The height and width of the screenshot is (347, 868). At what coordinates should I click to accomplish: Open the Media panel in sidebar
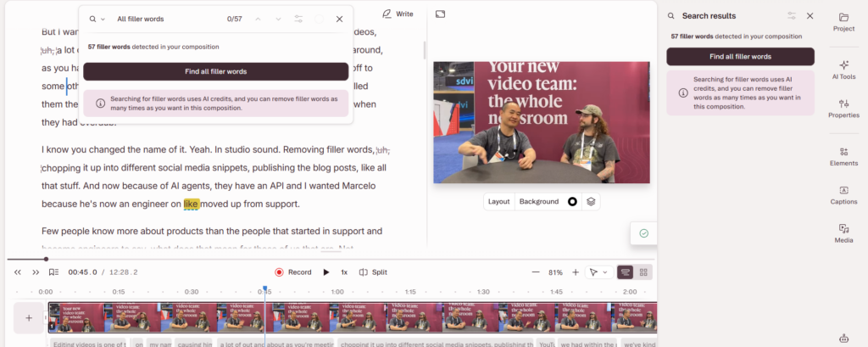coord(843,233)
